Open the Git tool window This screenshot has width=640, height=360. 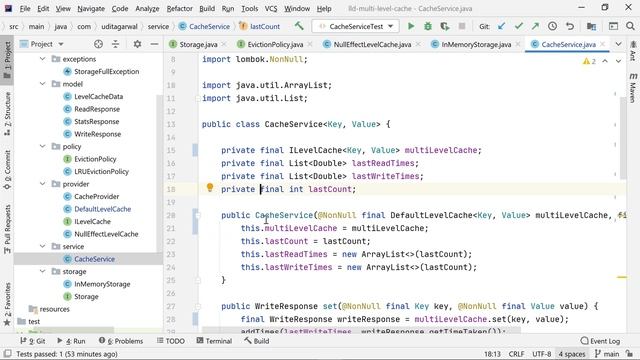coord(32,341)
